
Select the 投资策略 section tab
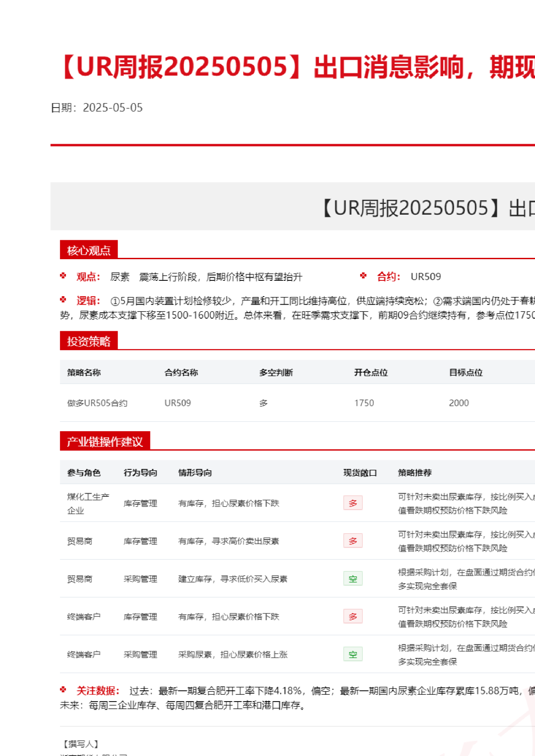coord(89,341)
